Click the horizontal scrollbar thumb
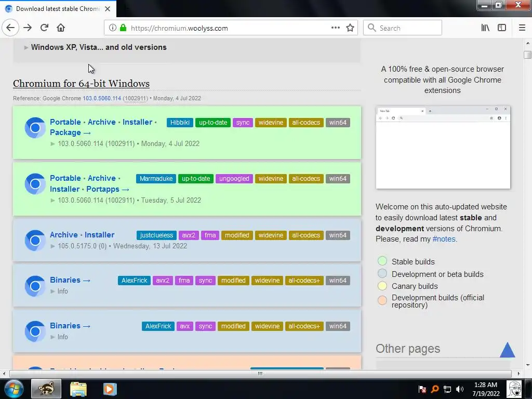 pos(260,374)
